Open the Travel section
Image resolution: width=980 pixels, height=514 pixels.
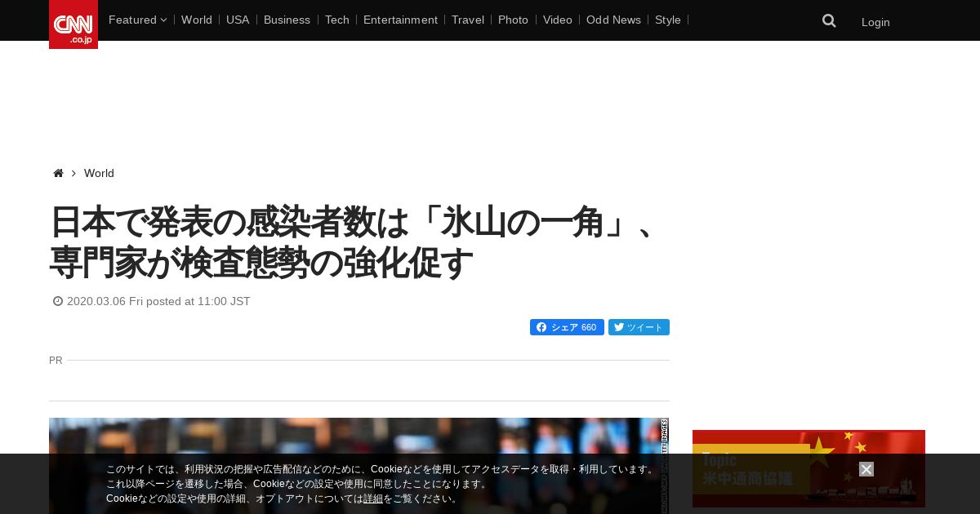pyautogui.click(x=468, y=20)
